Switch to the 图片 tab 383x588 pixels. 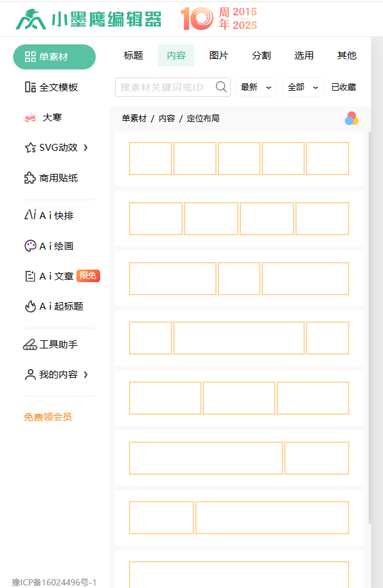tap(218, 55)
